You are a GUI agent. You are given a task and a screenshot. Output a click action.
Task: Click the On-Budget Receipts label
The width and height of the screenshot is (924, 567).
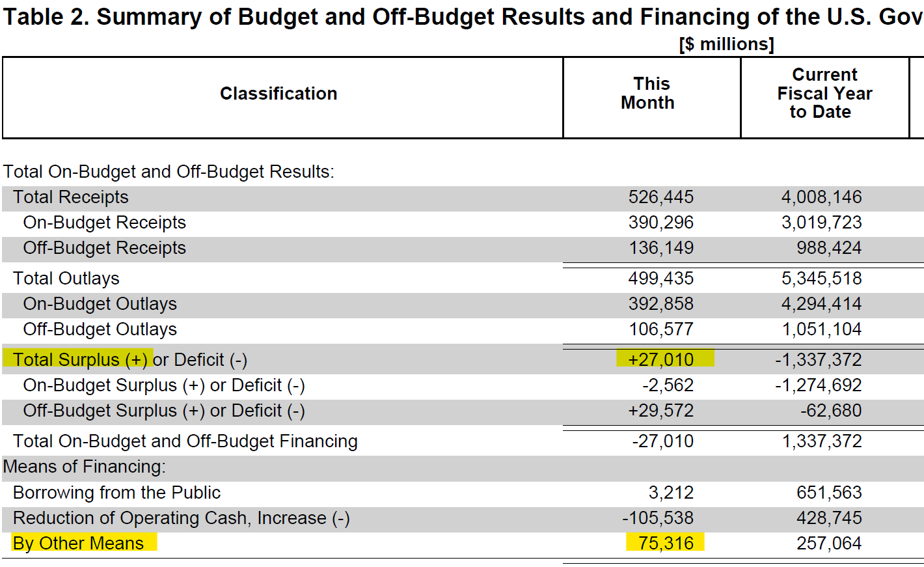click(105, 223)
